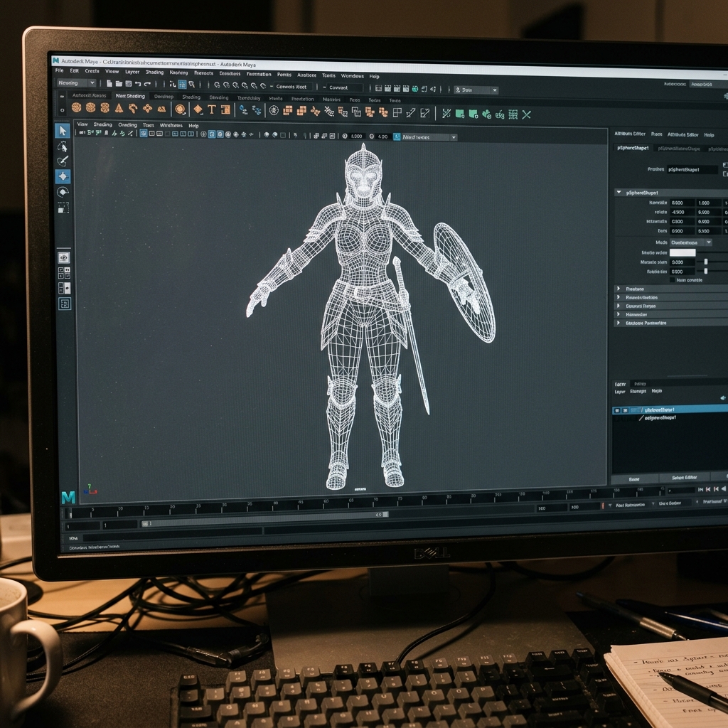This screenshot has height=728, width=728.
Task: Open the menu set dropdown at top left
Action: (77, 82)
